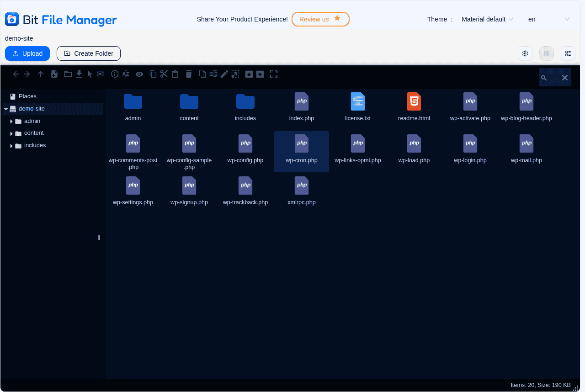Toggle fullscreen mode icon

[274, 74]
